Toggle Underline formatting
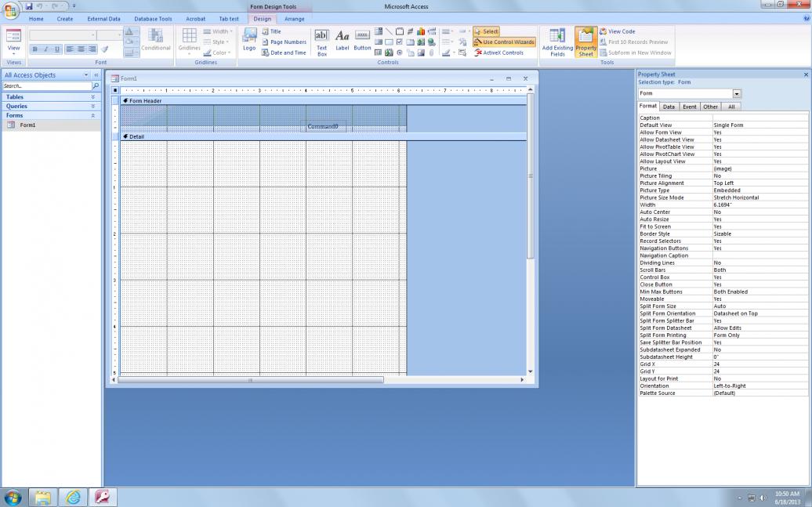Screen dimensions: 812x507 [57, 49]
